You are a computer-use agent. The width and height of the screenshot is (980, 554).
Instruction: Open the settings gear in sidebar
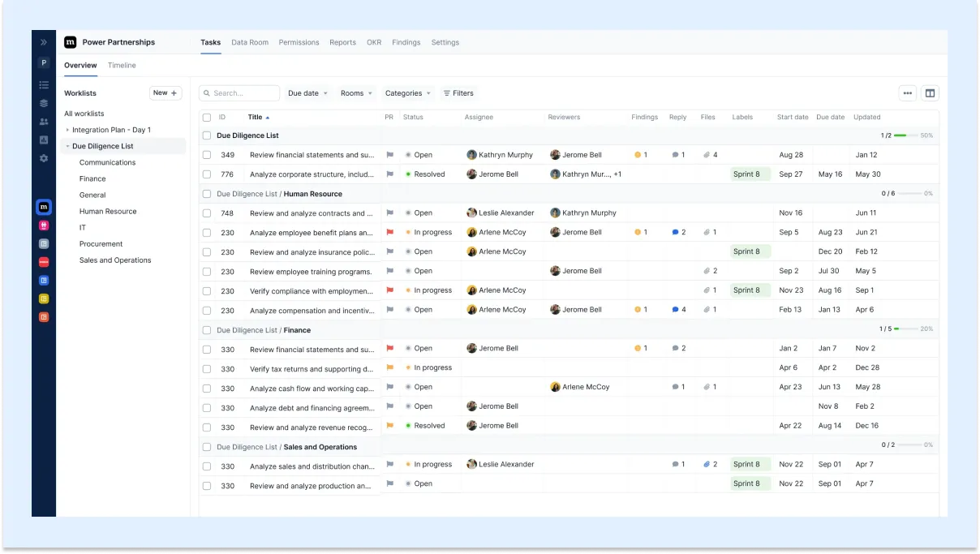coord(44,158)
